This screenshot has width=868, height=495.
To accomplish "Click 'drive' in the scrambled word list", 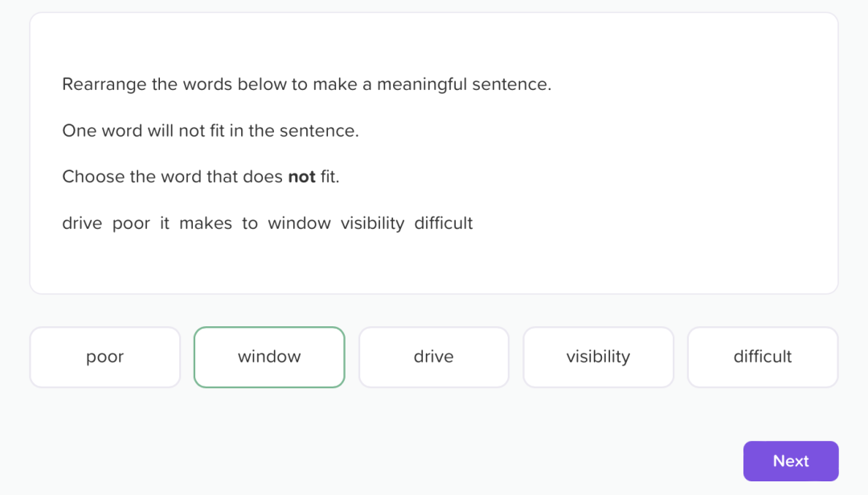I will tap(82, 223).
